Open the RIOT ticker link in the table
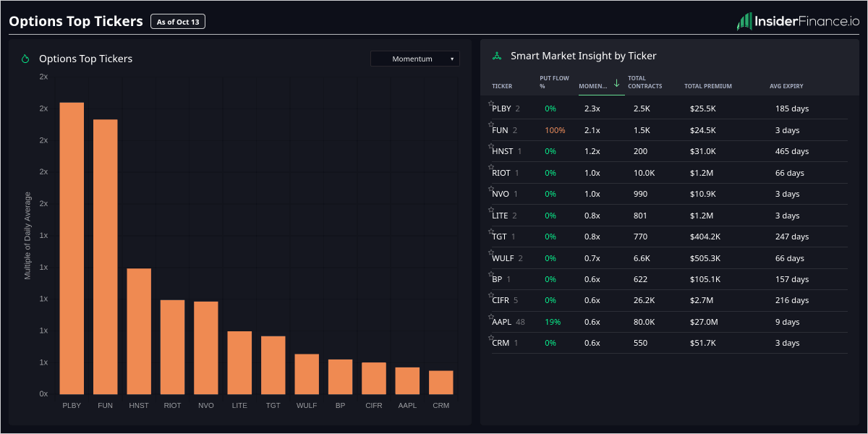Viewport: 868px width, 434px height. [x=501, y=173]
